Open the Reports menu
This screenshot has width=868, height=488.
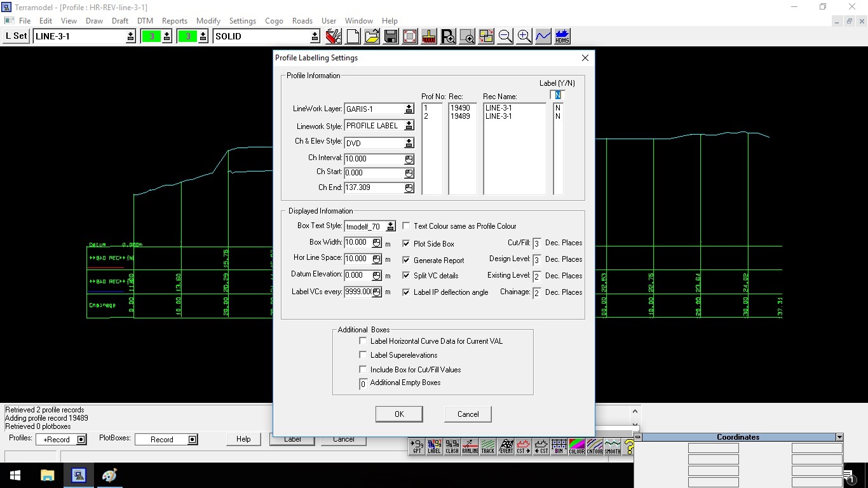[x=174, y=21]
